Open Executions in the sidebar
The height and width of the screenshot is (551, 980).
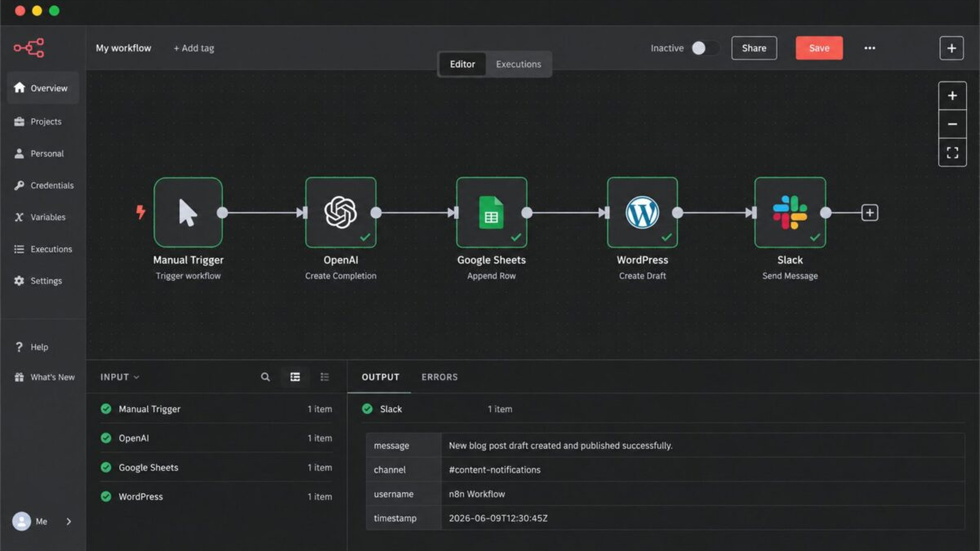(x=43, y=249)
